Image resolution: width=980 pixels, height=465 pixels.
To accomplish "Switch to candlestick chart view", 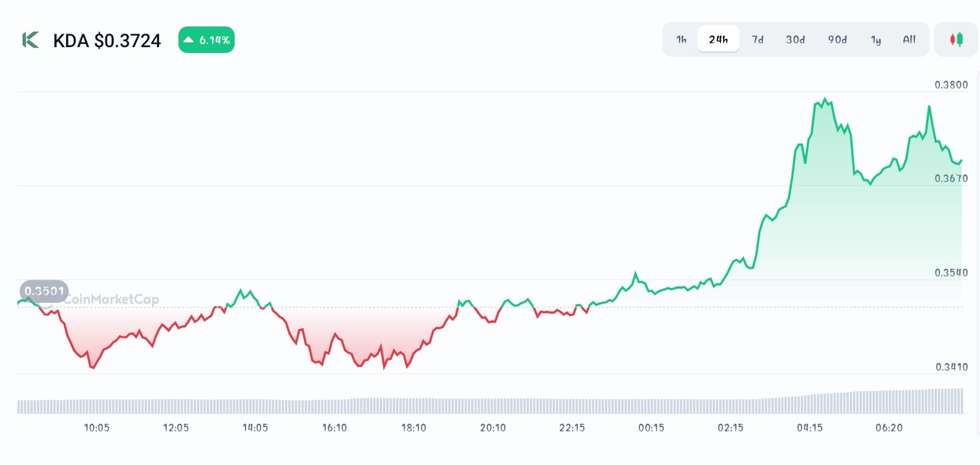I will (x=956, y=39).
